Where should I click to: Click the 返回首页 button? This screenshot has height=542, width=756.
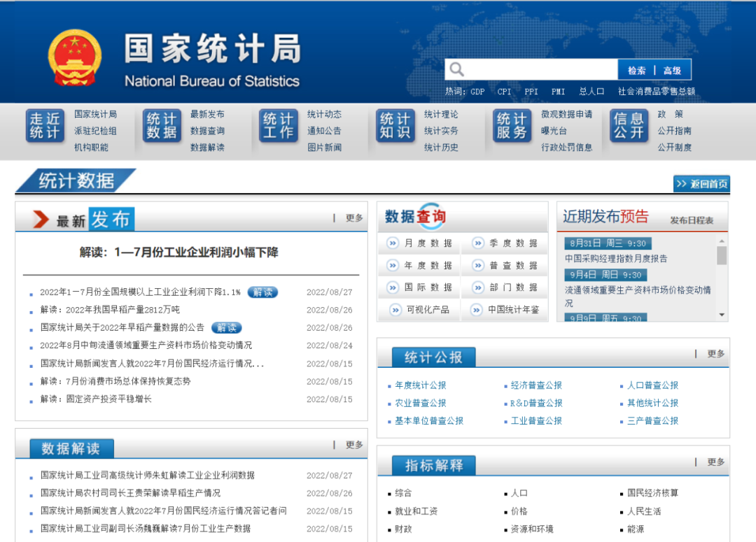pyautogui.click(x=701, y=183)
